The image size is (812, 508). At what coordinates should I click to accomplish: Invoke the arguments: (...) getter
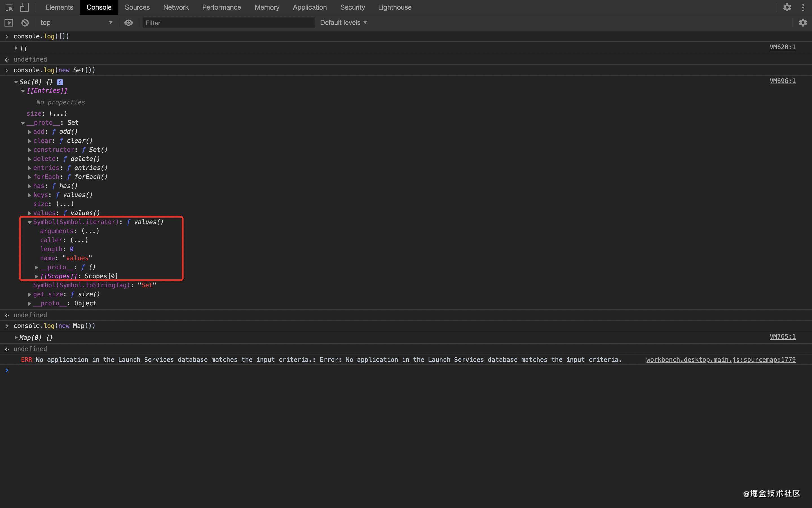[x=90, y=231]
